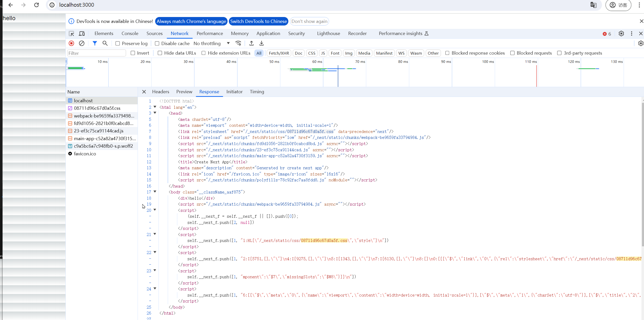Image resolution: width=644 pixels, height=320 pixels.
Task: Show the Headers tab of request
Action: click(x=161, y=92)
